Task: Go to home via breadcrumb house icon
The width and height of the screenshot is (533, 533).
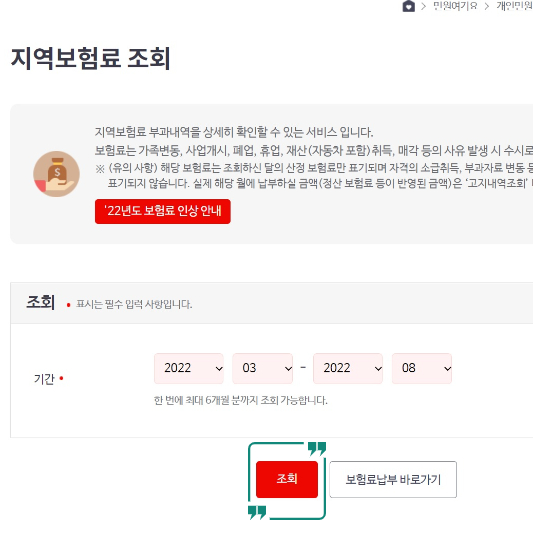Action: 408,6
